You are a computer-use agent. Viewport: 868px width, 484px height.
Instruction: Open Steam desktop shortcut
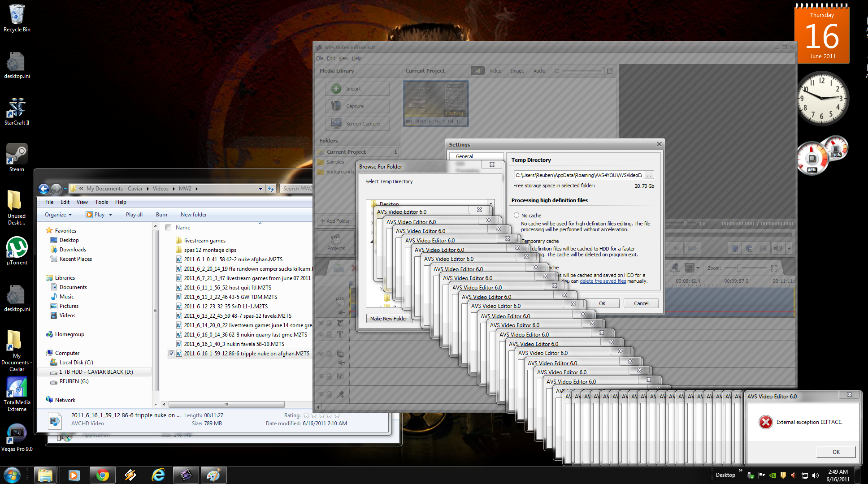[x=17, y=155]
